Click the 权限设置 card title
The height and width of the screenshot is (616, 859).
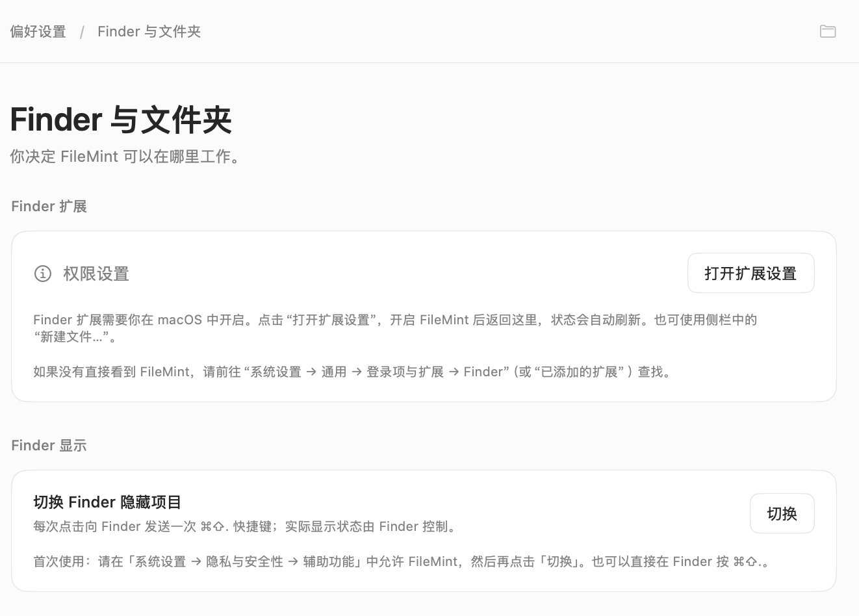(96, 274)
